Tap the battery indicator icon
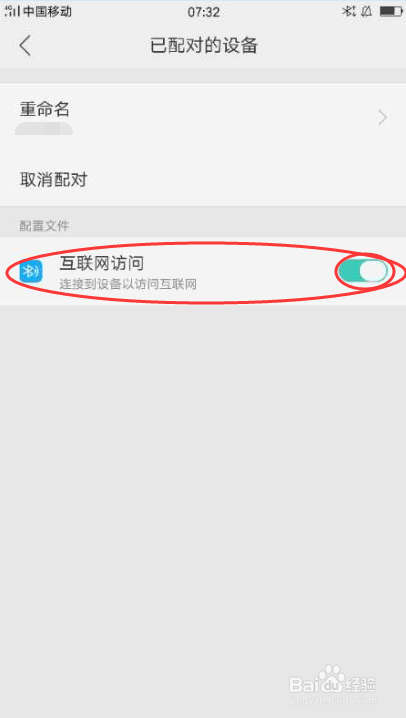This screenshot has width=406, height=718. pos(390,11)
